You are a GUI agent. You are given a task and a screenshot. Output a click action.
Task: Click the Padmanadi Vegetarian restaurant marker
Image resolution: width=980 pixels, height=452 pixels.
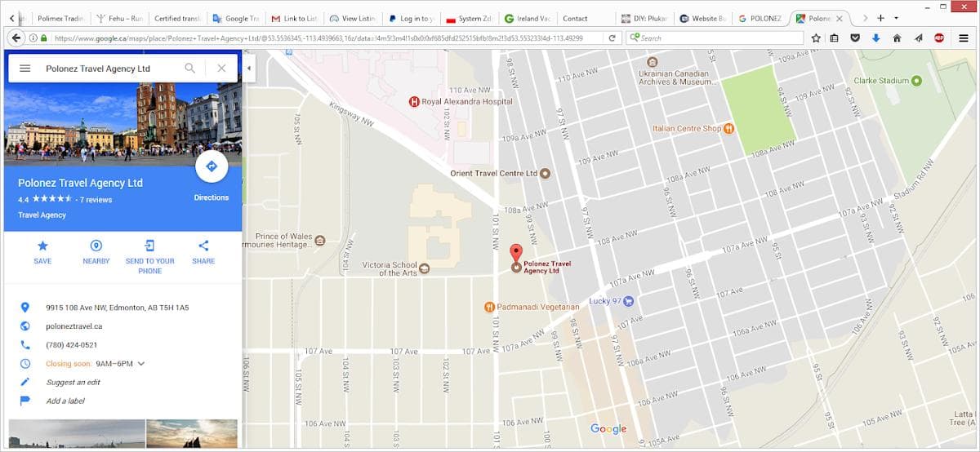coord(489,307)
